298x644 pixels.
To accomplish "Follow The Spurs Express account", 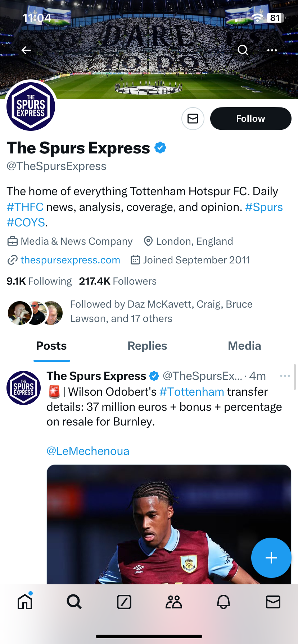I will (250, 119).
